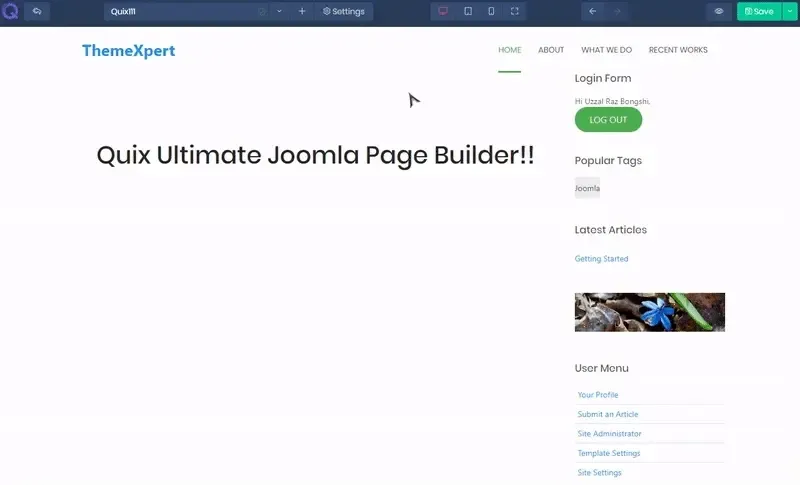Click the blue flower banner image
Viewport: 800px width, 485px height.
coord(649,312)
